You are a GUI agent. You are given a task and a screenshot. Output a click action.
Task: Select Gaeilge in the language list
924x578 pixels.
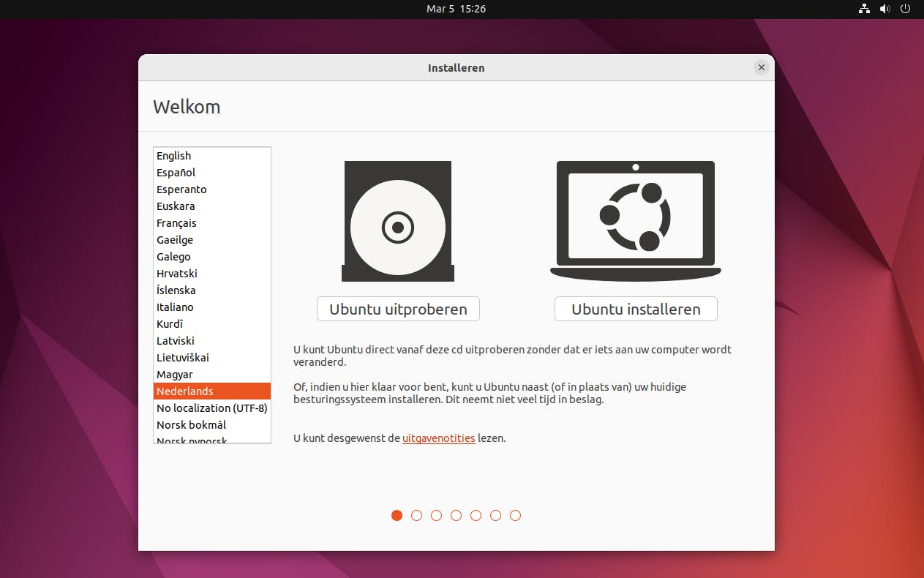[x=212, y=240]
